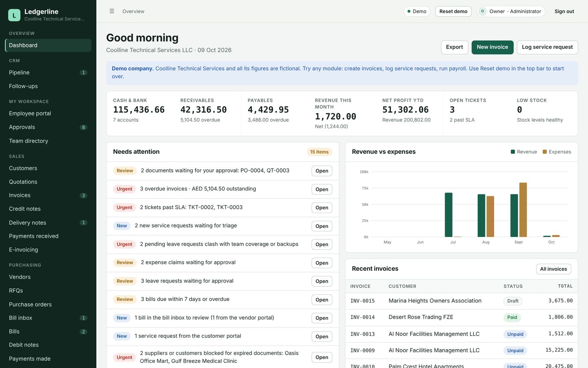The height and width of the screenshot is (368, 588).
Task: Open Invoices in the sidebar
Action: (48, 195)
